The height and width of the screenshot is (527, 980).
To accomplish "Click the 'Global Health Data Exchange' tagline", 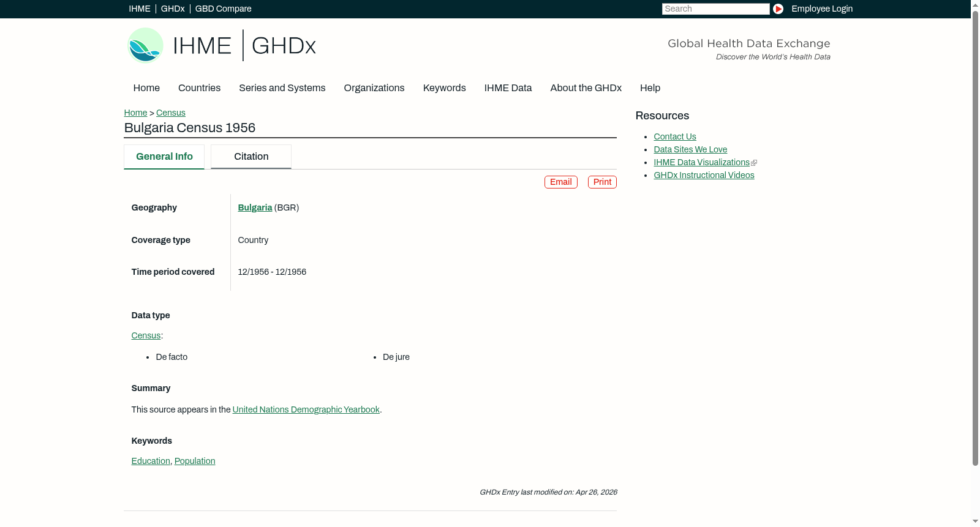I will [x=748, y=43].
